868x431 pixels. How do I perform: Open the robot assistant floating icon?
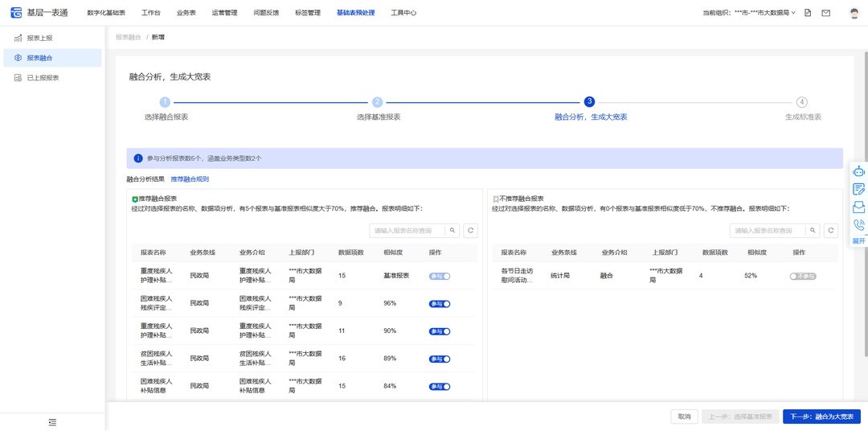tap(858, 171)
